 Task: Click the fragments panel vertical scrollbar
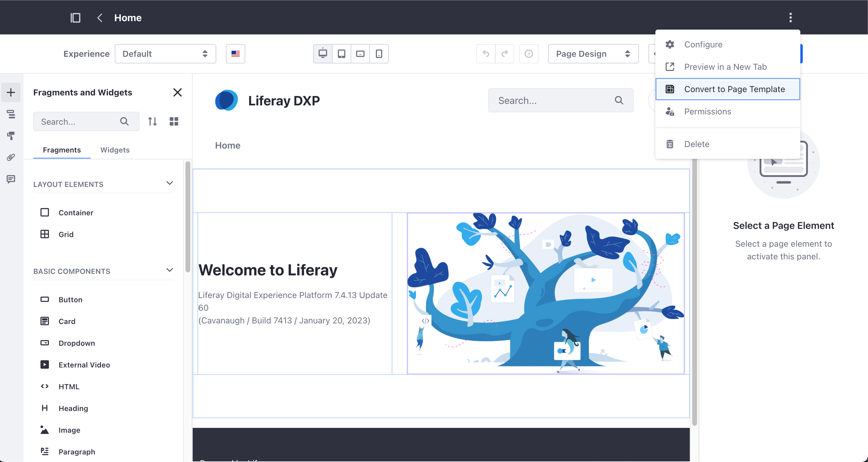[x=188, y=216]
